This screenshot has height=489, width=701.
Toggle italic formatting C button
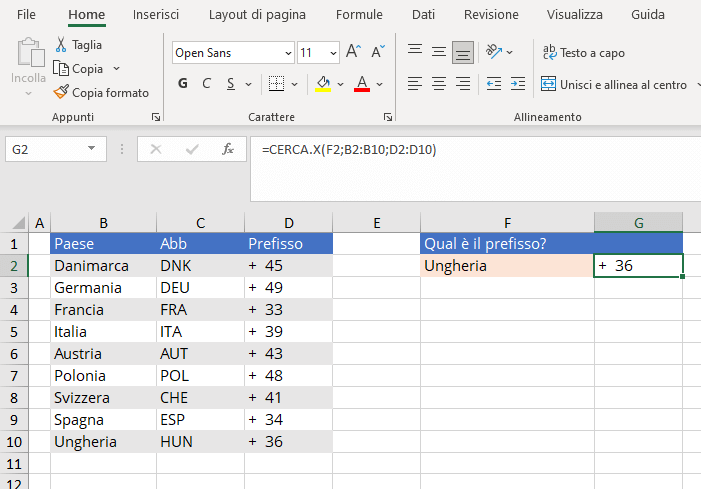206,84
